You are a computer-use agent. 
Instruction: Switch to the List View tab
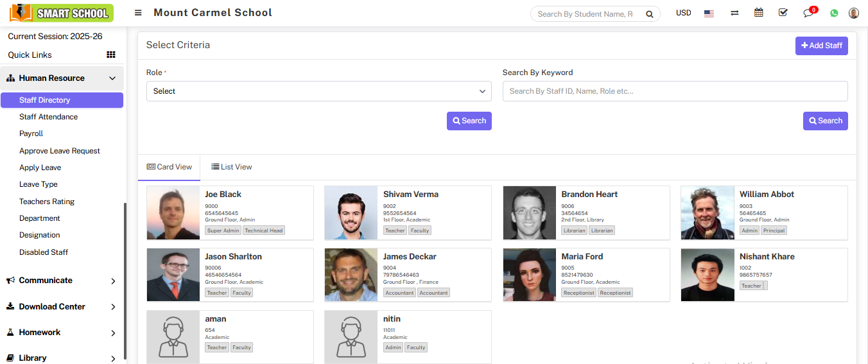click(232, 167)
